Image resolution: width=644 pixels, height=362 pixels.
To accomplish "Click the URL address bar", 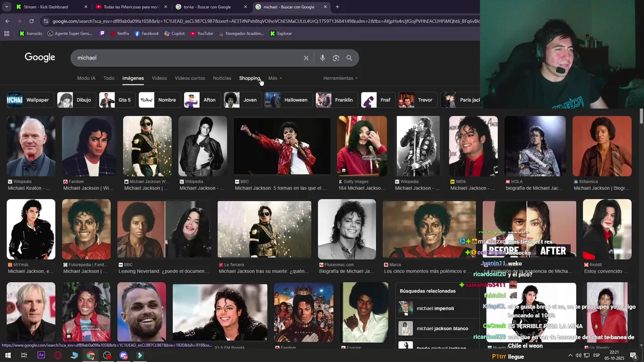I will (266, 21).
